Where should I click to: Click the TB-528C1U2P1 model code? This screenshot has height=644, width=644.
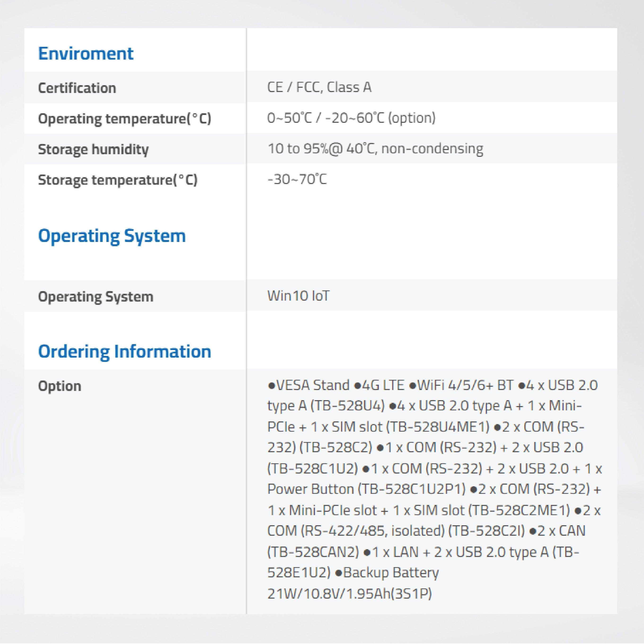tap(411, 489)
